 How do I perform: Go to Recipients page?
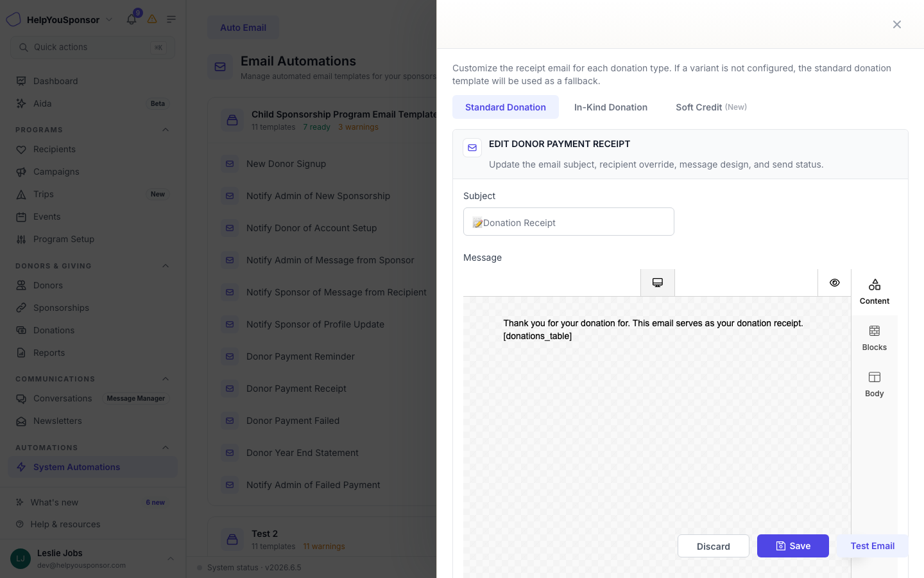[92, 149]
